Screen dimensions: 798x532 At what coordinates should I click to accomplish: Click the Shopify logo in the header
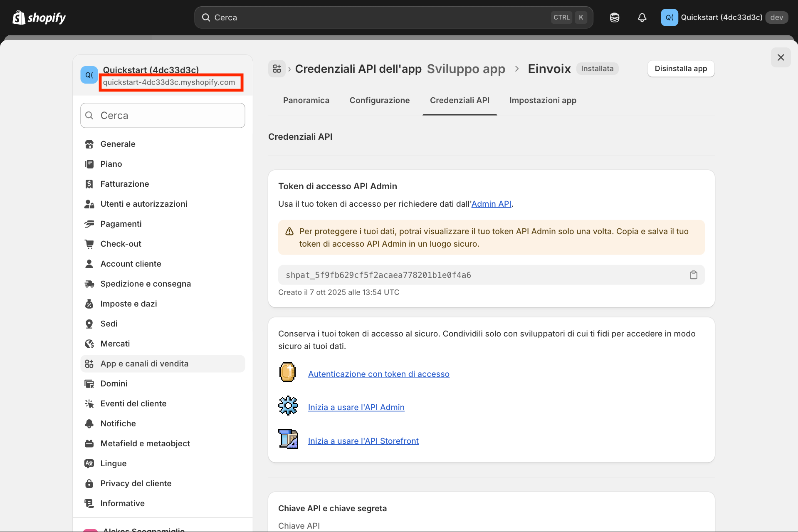(x=39, y=17)
